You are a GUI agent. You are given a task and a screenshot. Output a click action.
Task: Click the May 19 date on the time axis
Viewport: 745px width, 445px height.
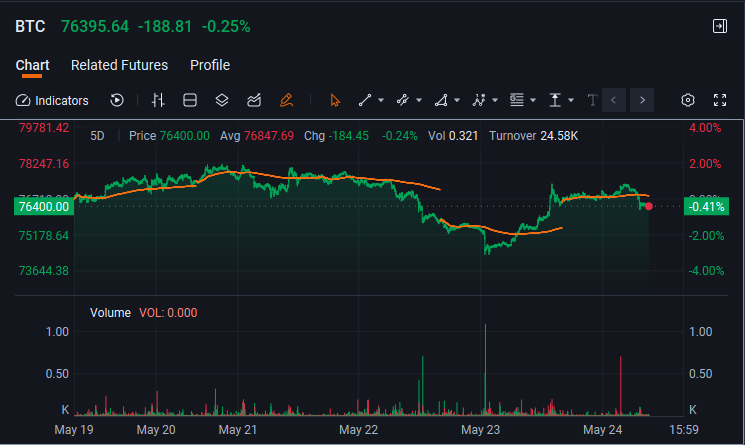[74, 430]
